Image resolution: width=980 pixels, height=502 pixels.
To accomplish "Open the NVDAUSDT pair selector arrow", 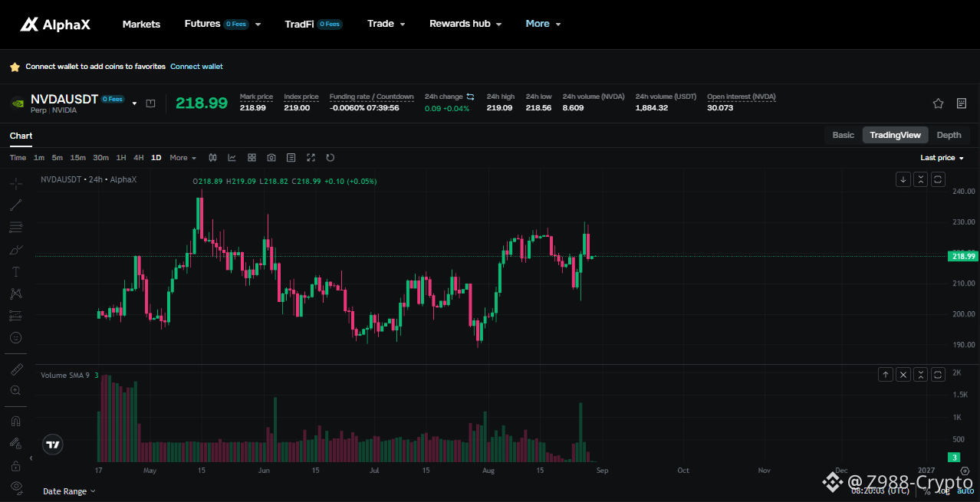I will (135, 103).
